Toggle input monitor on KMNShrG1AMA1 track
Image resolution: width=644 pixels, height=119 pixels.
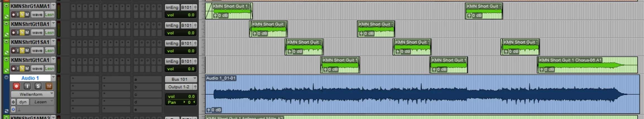pos(18,14)
